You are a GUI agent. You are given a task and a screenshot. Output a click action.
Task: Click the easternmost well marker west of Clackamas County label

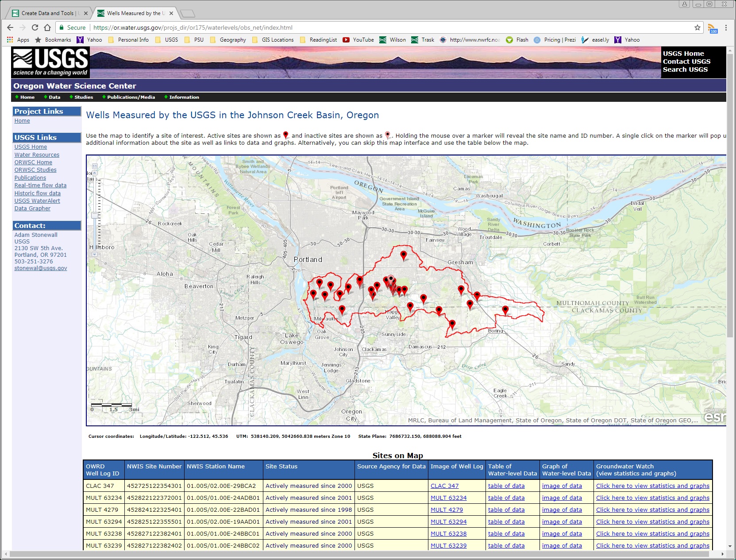tap(505, 310)
